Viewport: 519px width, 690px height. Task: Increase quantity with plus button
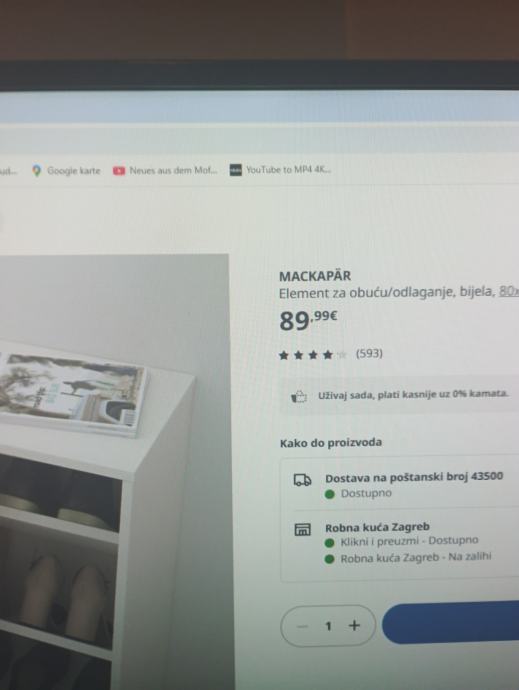(x=354, y=625)
